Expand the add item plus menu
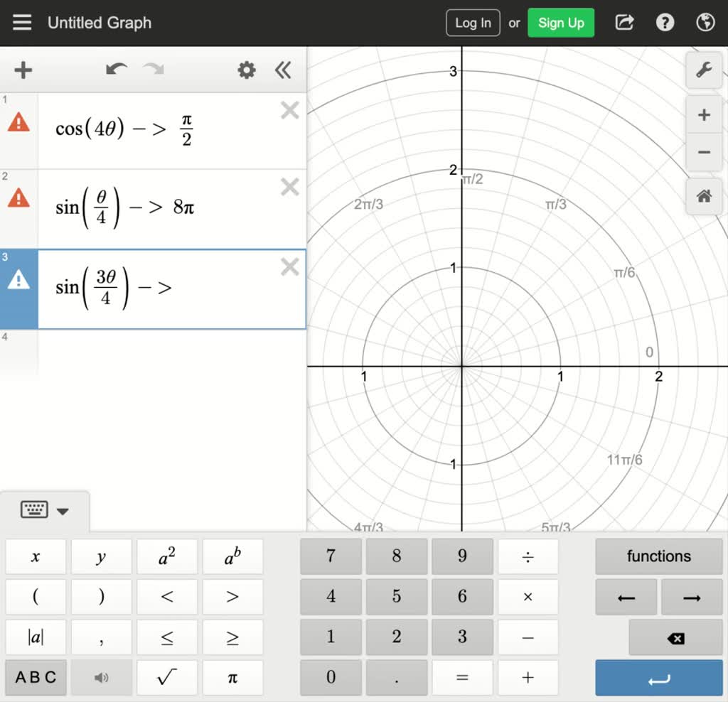The width and height of the screenshot is (728, 702). 23,70
